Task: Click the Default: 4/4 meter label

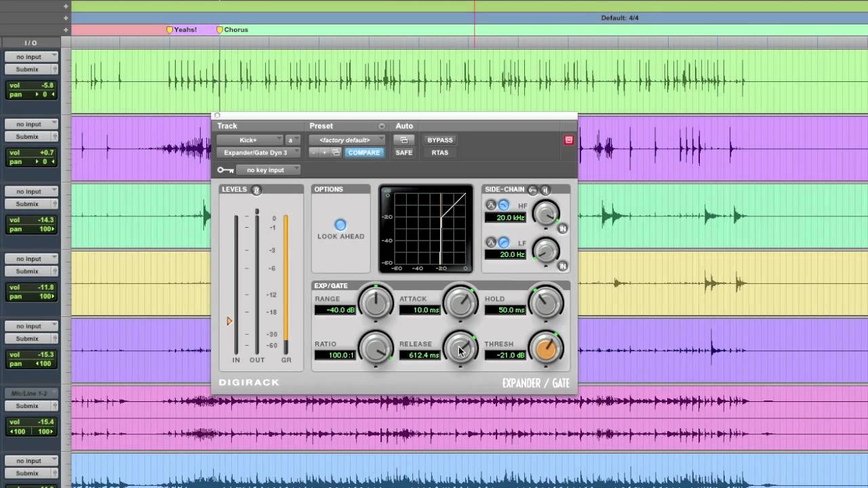Action: coord(619,18)
